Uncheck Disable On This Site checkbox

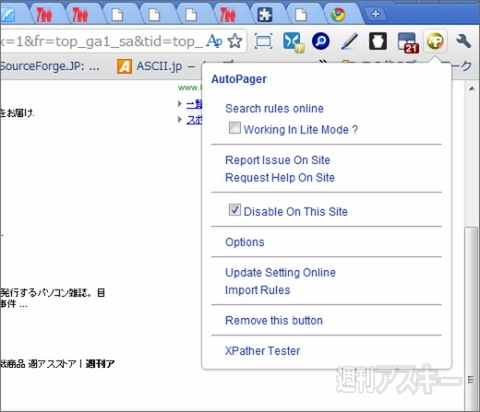(x=235, y=210)
